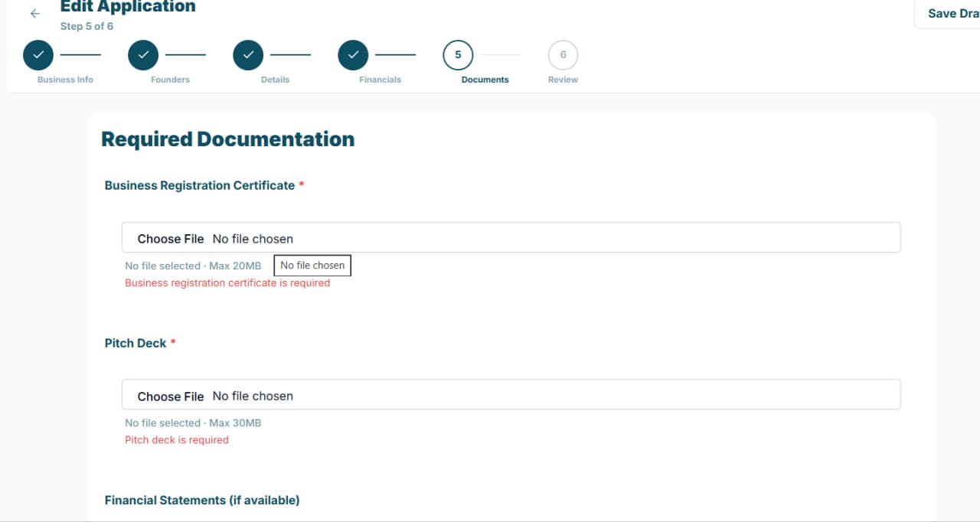
Task: Click the "Step 5 of 6" text
Action: coord(87,26)
